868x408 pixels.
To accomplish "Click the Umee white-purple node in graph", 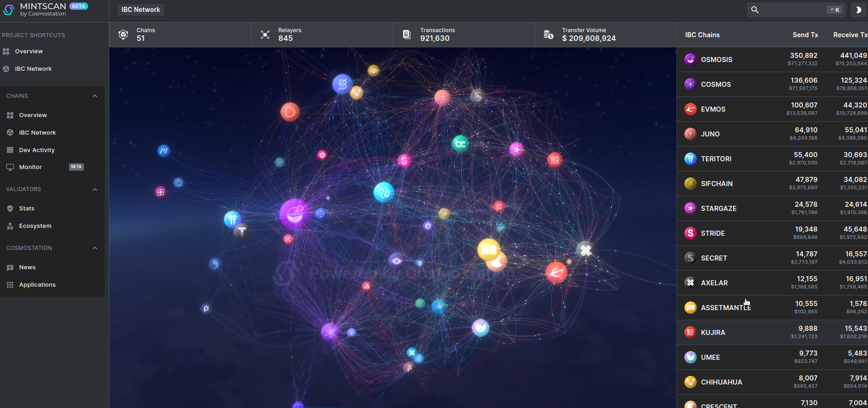I will click(481, 328).
